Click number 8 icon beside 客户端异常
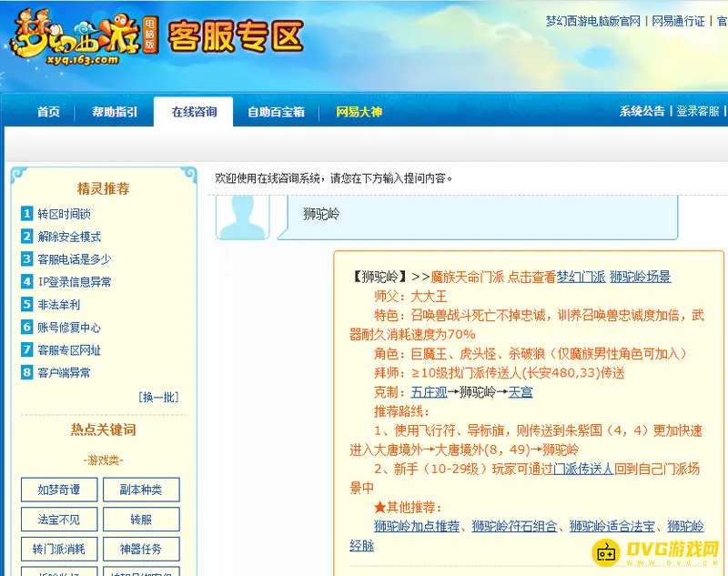Screen dimensions: 728x576 click(x=27, y=372)
